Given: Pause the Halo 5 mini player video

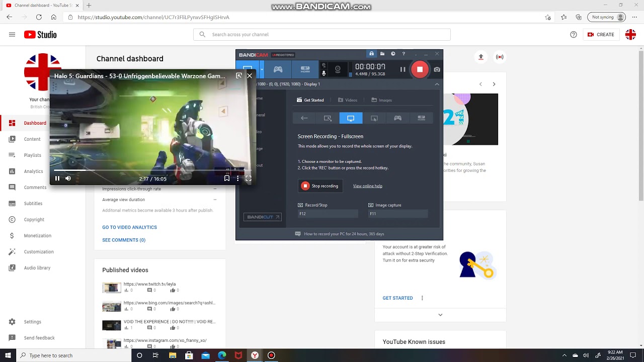Looking at the screenshot, I should (57, 178).
